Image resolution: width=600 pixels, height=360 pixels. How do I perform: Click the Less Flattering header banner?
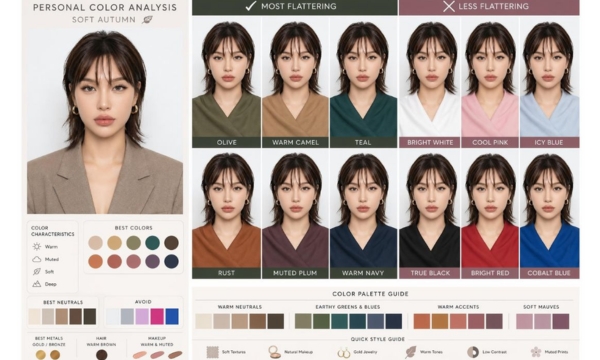pos(489,7)
